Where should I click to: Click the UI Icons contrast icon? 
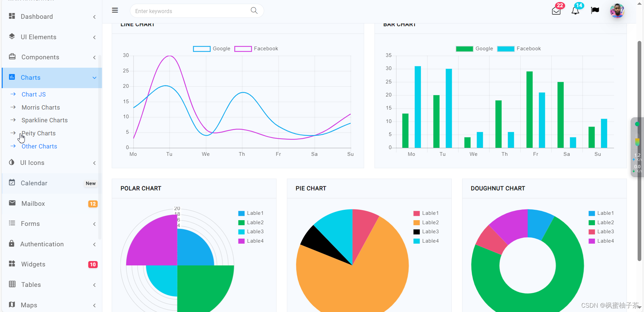pyautogui.click(x=12, y=162)
